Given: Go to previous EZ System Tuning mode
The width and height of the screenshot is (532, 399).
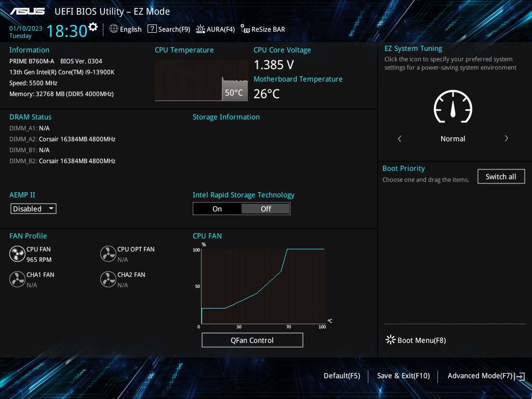Looking at the screenshot, I should 400,139.
